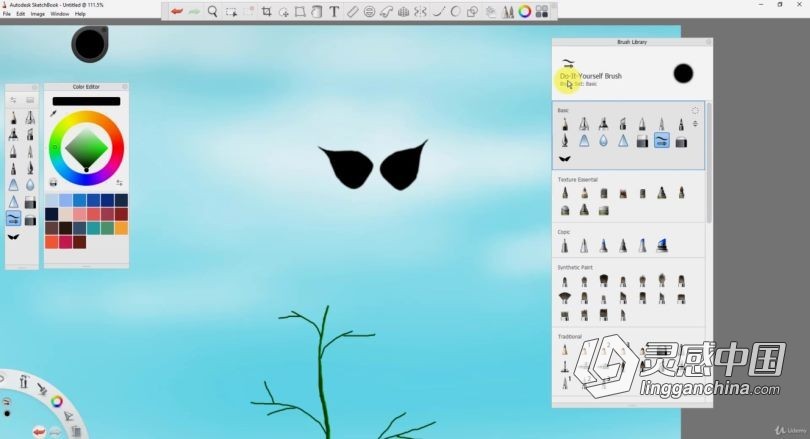The height and width of the screenshot is (439, 810).
Task: Select the French Curve tool
Action: [x=386, y=11]
